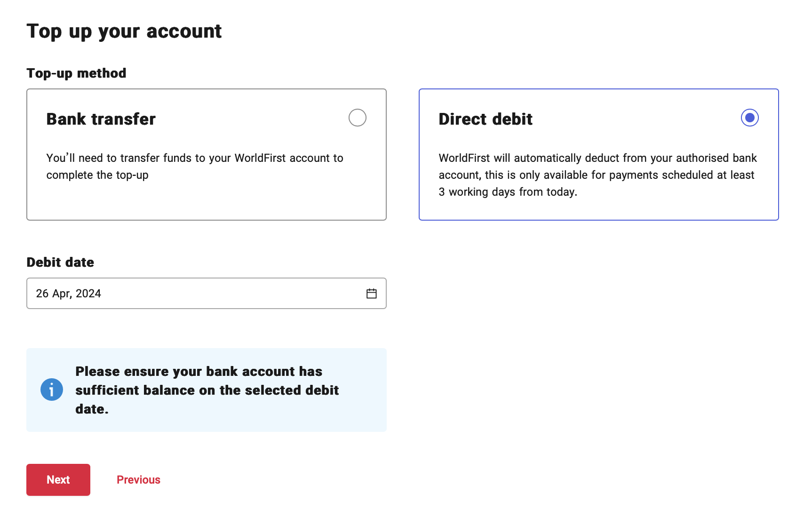Click the "Top up your account" heading

(124, 31)
